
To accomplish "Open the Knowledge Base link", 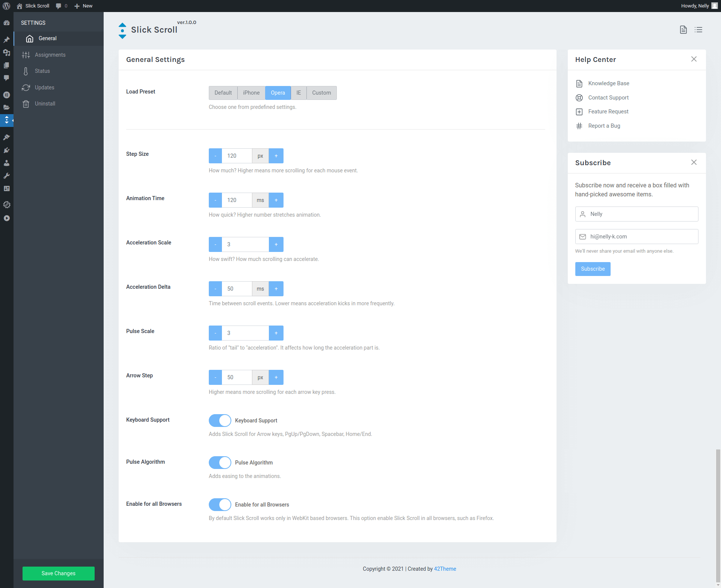I will pos(609,83).
